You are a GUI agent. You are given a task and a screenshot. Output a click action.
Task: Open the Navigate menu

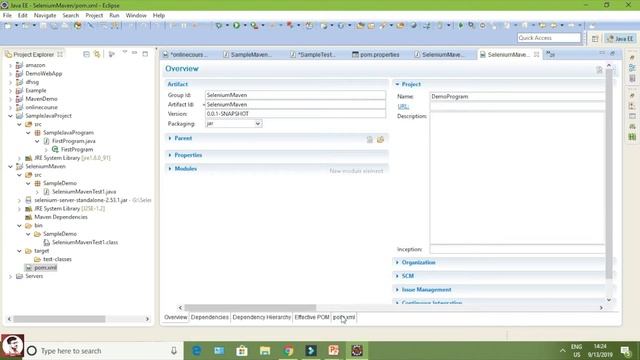45,16
